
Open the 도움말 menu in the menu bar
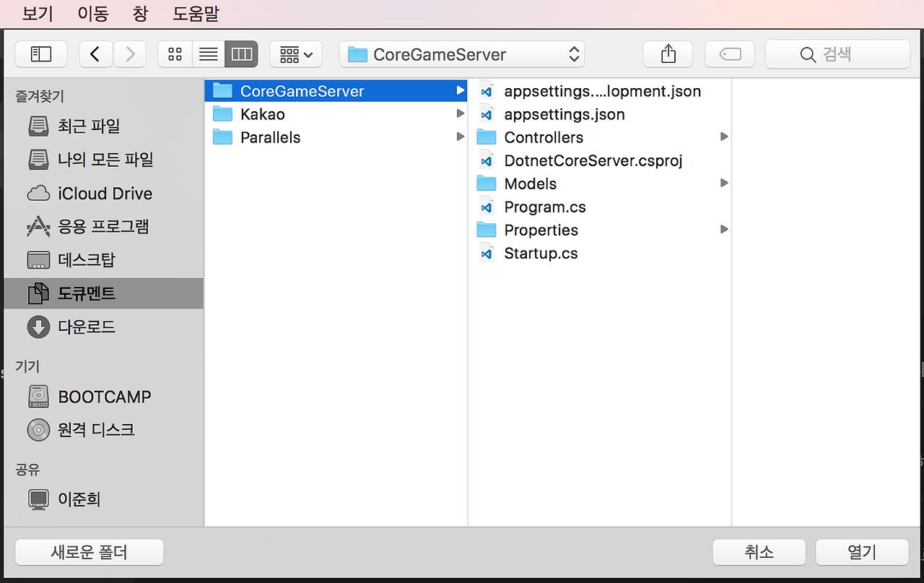196,13
